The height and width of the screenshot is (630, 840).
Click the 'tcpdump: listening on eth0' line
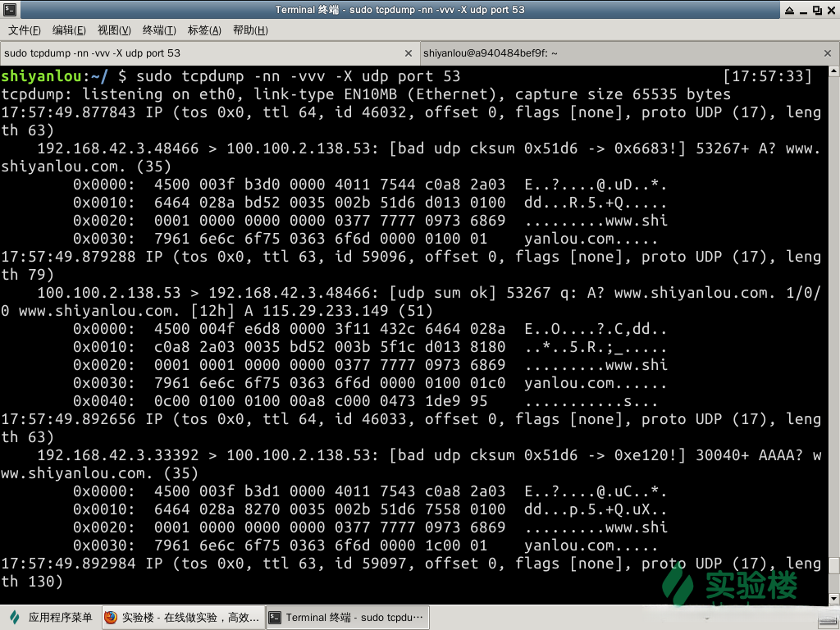[x=366, y=94]
